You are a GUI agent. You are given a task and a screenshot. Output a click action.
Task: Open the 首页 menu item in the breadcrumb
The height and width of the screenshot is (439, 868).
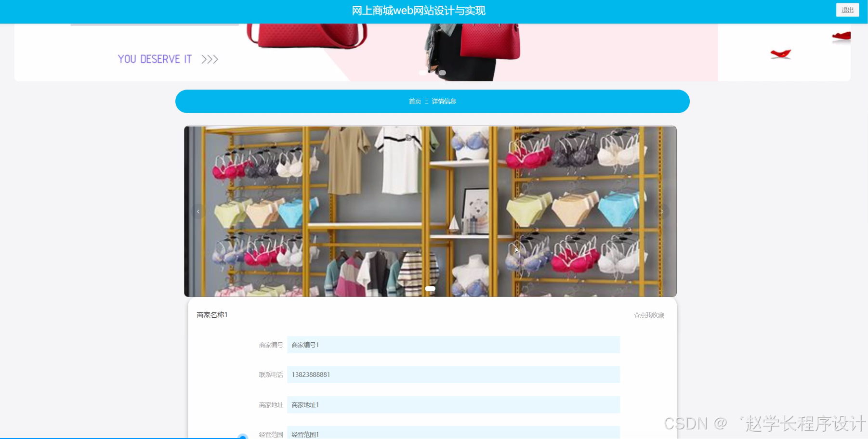(x=415, y=101)
